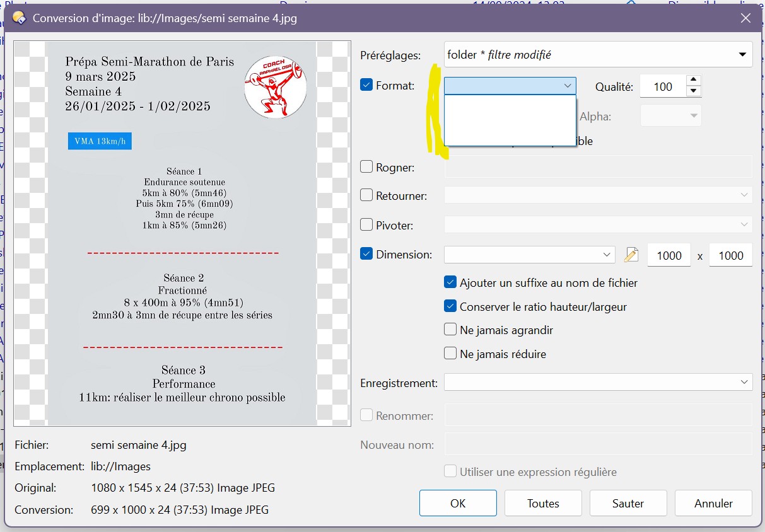The width and height of the screenshot is (765, 532).
Task: Click the Conversion size info text
Action: (x=180, y=509)
